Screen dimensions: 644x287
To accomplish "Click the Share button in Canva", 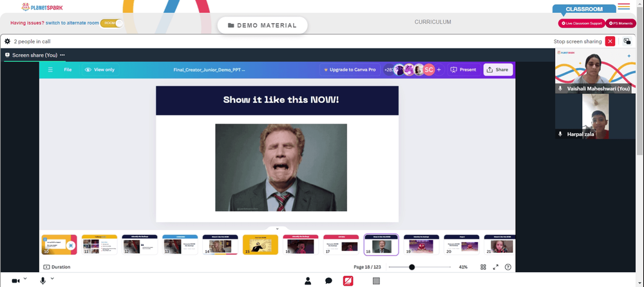I will point(498,69).
